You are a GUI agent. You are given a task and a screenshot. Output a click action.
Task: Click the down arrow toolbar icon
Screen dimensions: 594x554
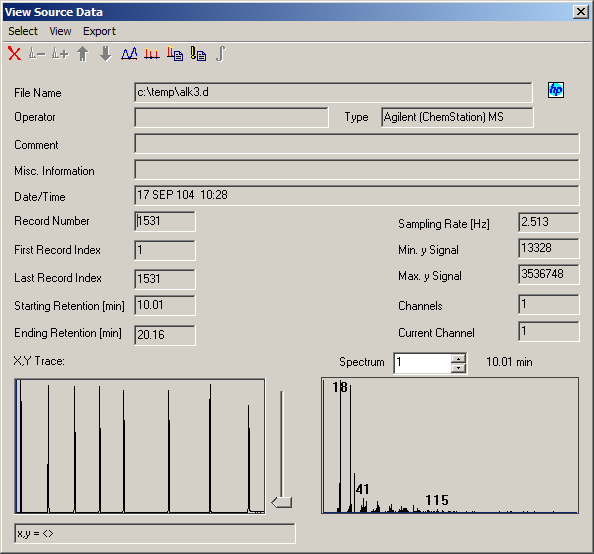coord(105,53)
